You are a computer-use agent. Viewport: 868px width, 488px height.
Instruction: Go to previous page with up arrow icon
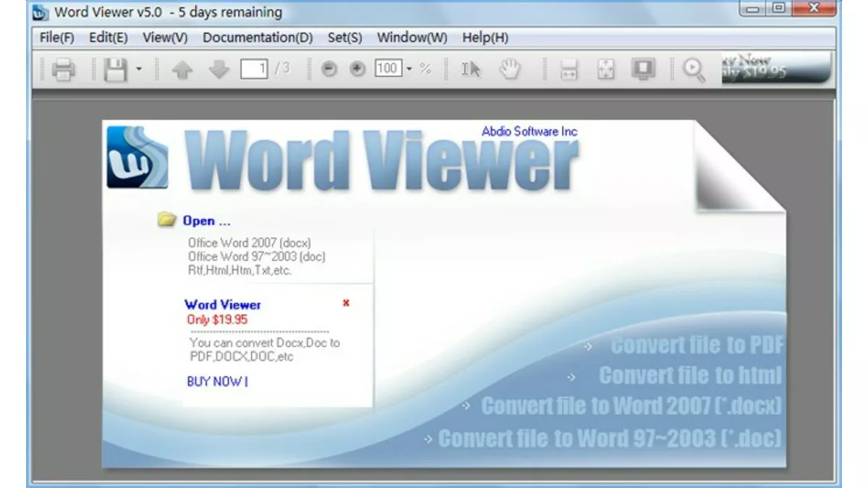click(183, 69)
